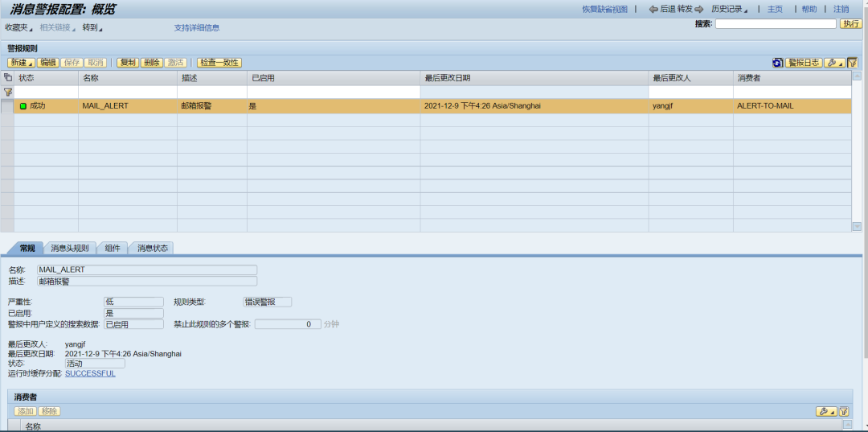Click the filter field under 描述 column
868x432 pixels.
point(212,92)
